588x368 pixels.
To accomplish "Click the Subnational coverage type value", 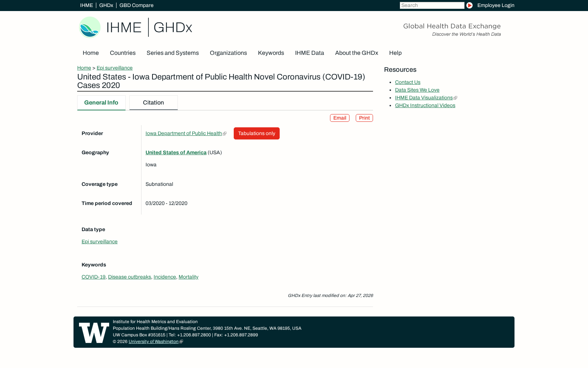I will (159, 184).
